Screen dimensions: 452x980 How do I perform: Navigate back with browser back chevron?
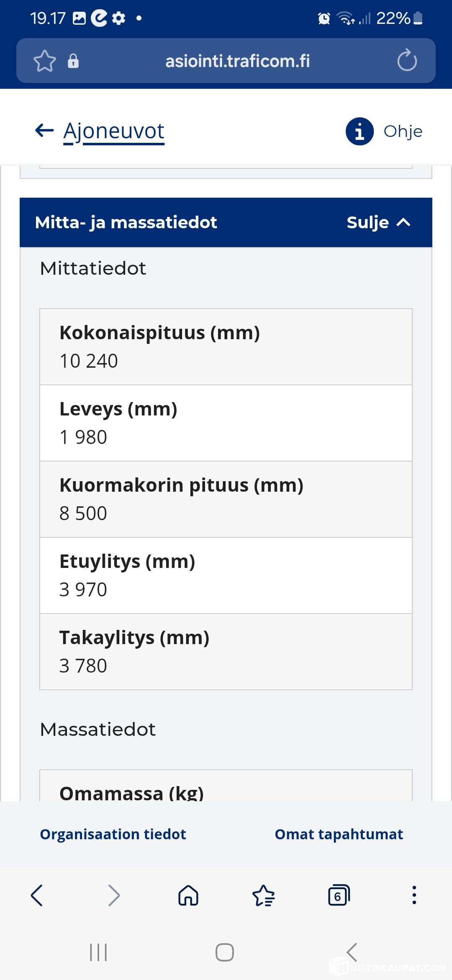(37, 895)
